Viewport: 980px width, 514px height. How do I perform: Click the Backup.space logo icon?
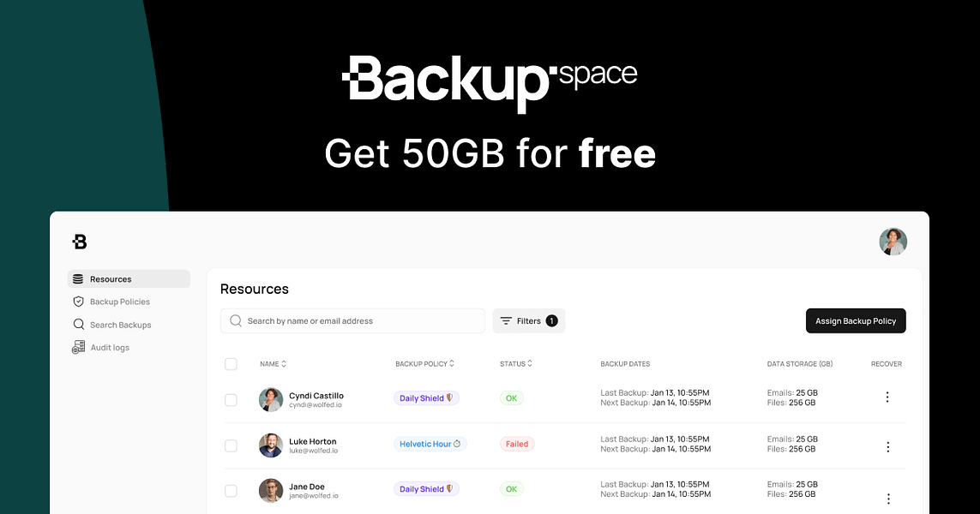coord(79,242)
